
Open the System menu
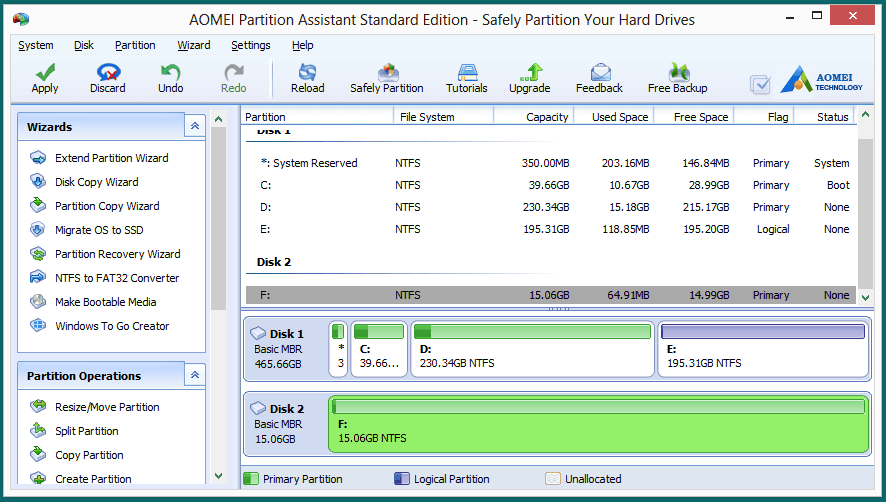(36, 45)
